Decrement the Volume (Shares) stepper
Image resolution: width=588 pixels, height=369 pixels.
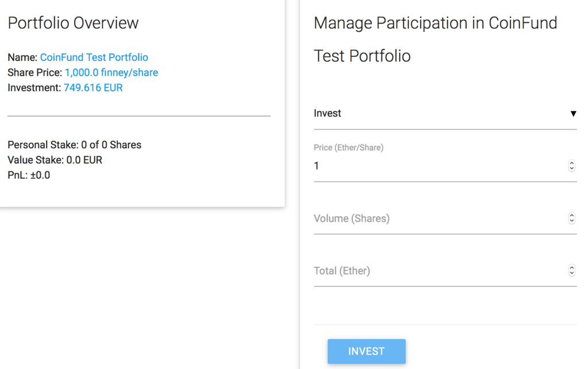[571, 221]
